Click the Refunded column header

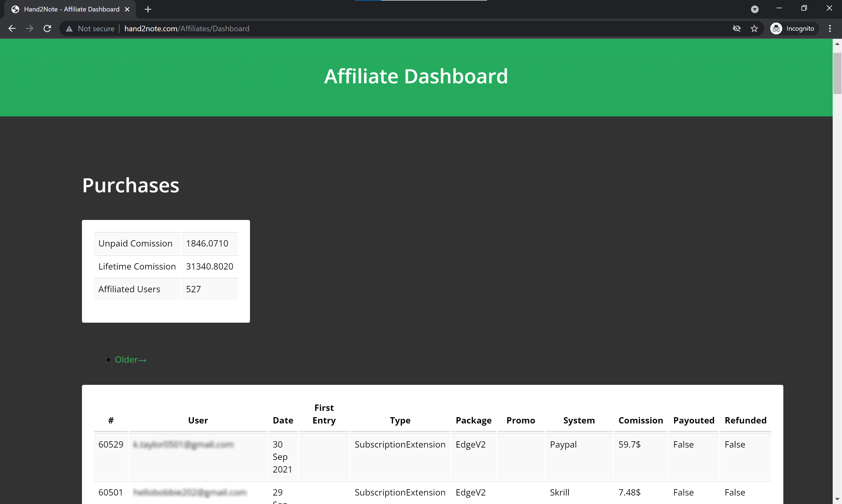point(745,420)
